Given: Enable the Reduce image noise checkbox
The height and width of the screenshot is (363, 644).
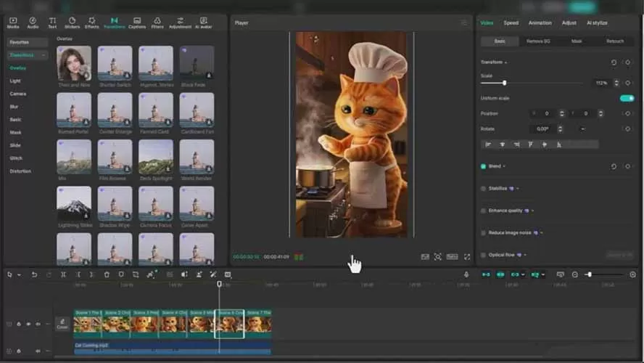Looking at the screenshot, I should (x=484, y=232).
